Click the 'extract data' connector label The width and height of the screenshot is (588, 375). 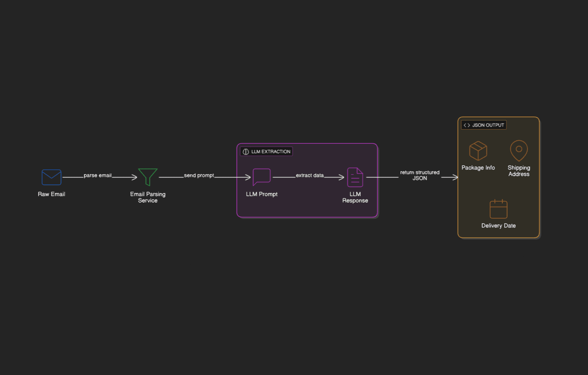[x=310, y=176]
